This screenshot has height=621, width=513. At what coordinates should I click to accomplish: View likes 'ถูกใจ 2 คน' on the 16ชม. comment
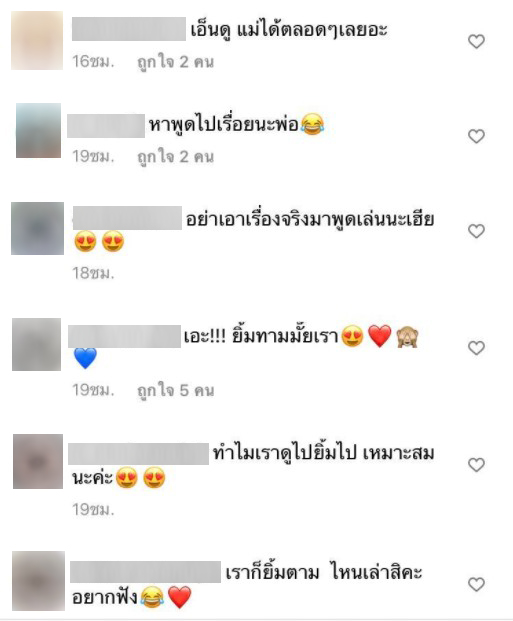[x=175, y=62]
